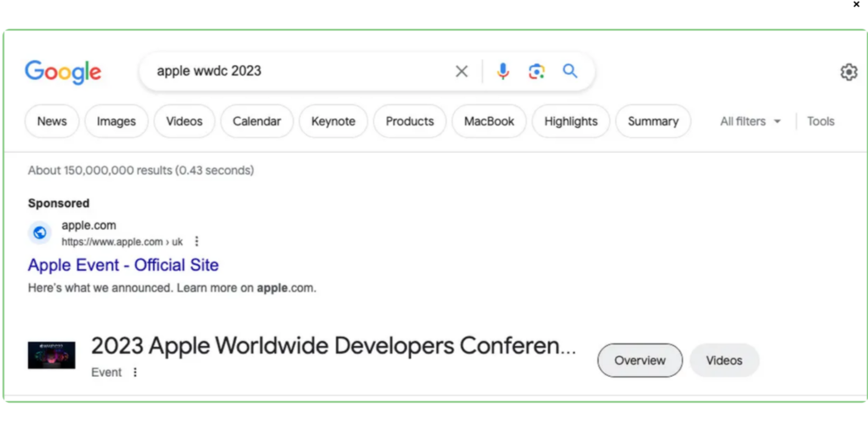Image resolution: width=868 pixels, height=430 pixels.
Task: Open the WWDC event thumbnail image
Action: (52, 355)
